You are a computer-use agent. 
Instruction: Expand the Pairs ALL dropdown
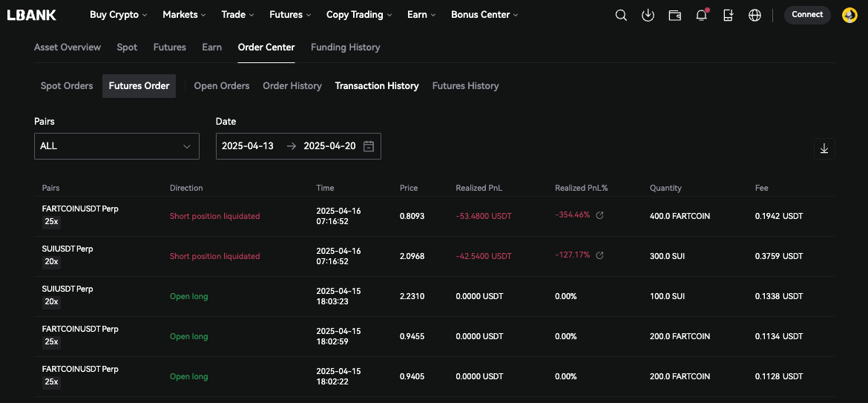pos(116,146)
